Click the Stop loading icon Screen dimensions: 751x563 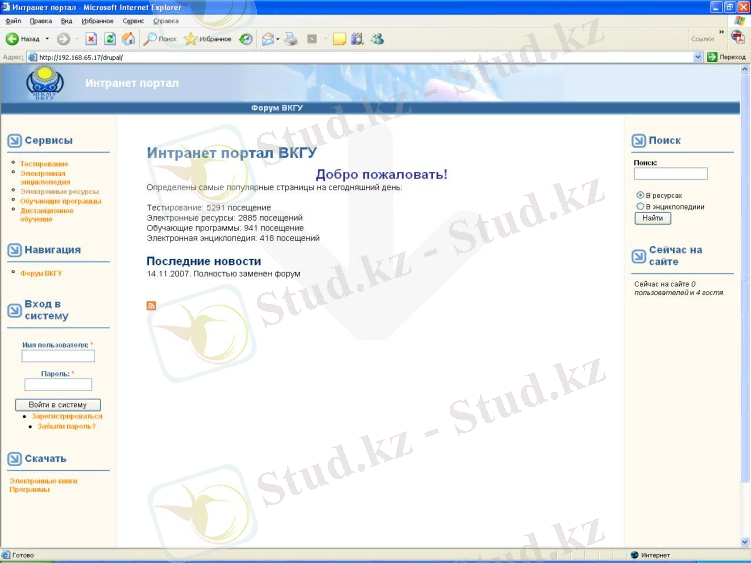(91, 39)
